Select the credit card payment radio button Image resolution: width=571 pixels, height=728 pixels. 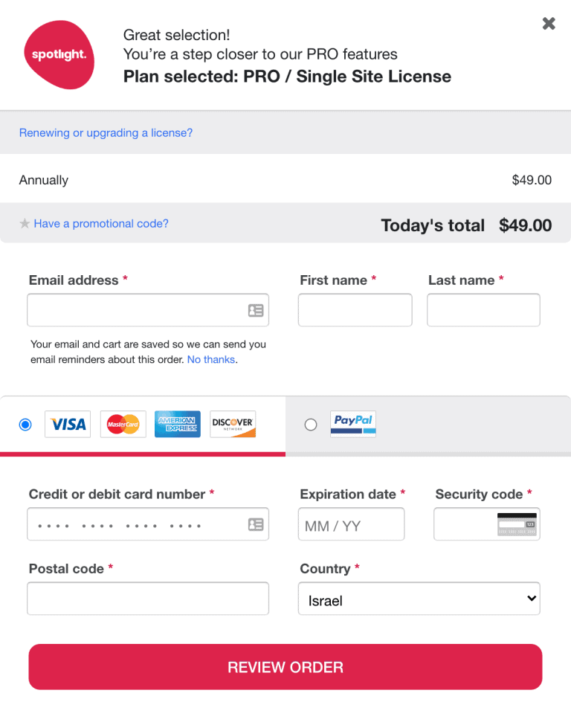pyautogui.click(x=25, y=424)
